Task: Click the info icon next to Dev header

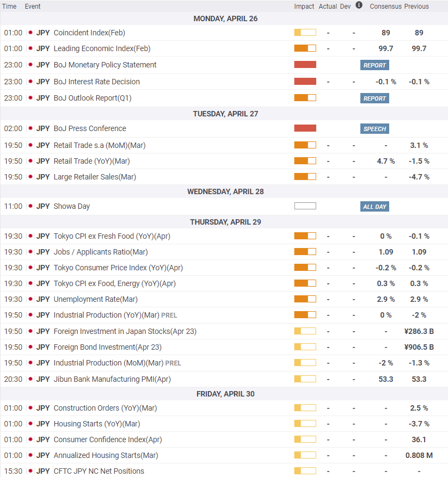Action: click(x=359, y=5)
